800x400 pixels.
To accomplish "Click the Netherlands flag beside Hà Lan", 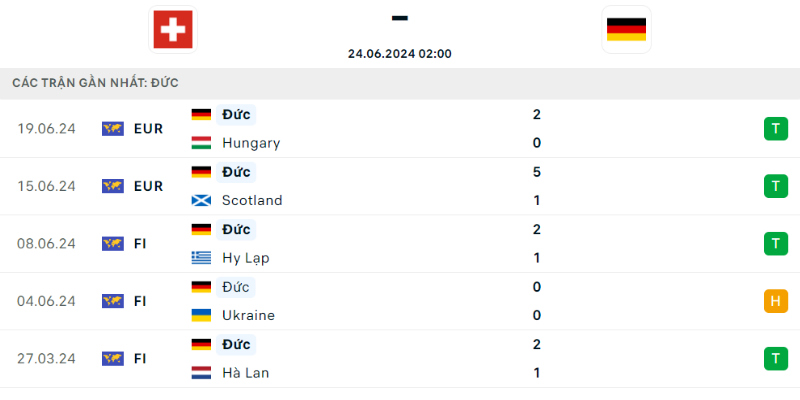I will [x=201, y=373].
